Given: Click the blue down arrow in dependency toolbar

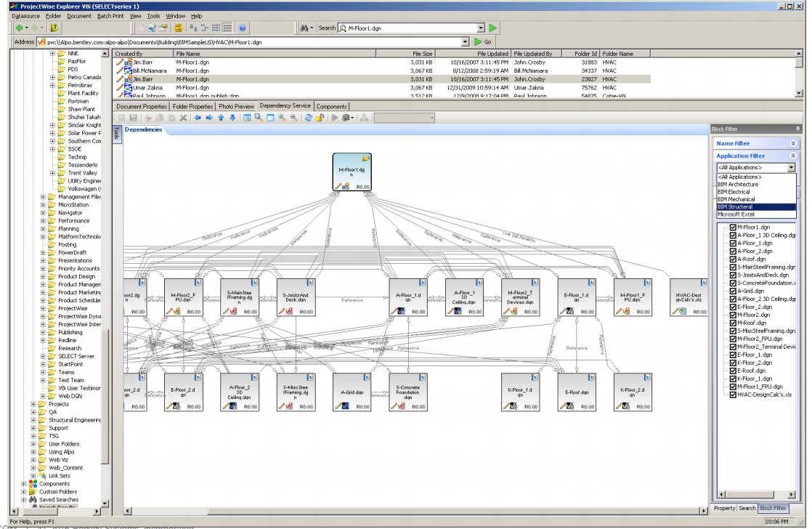Looking at the screenshot, I should tap(232, 118).
